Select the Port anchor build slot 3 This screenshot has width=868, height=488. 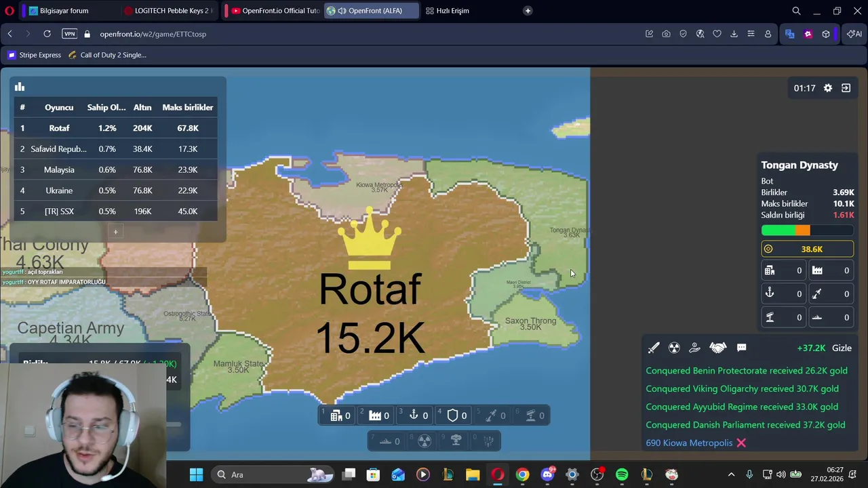click(x=415, y=415)
